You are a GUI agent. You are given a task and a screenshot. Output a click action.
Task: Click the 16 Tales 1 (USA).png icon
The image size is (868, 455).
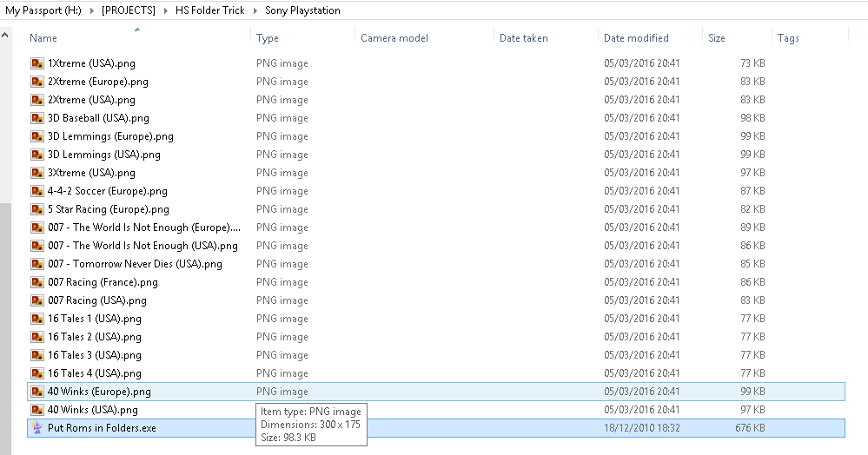pos(37,320)
